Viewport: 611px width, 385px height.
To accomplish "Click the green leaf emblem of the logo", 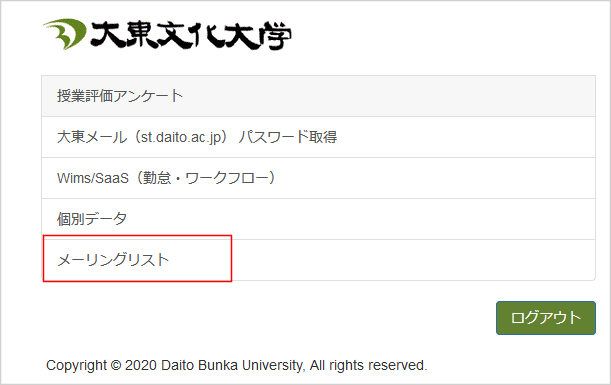I will click(65, 34).
